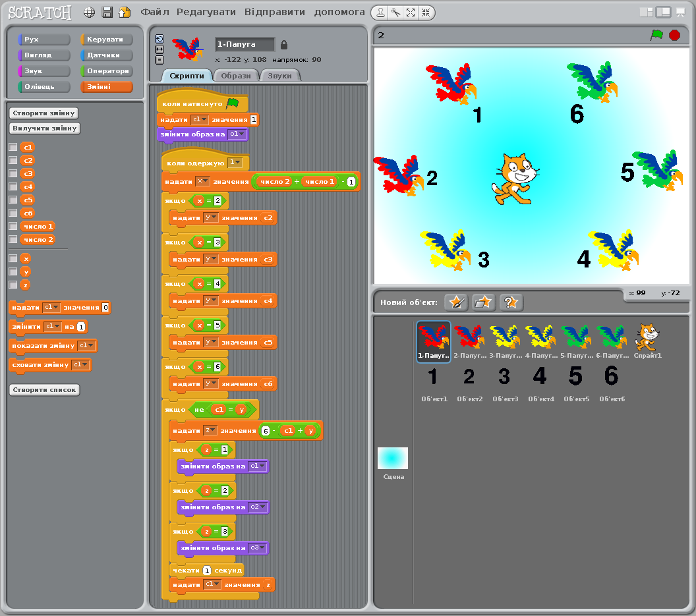Select the shrink sprite tool
Image resolution: width=696 pixels, height=616 pixels.
426,13
